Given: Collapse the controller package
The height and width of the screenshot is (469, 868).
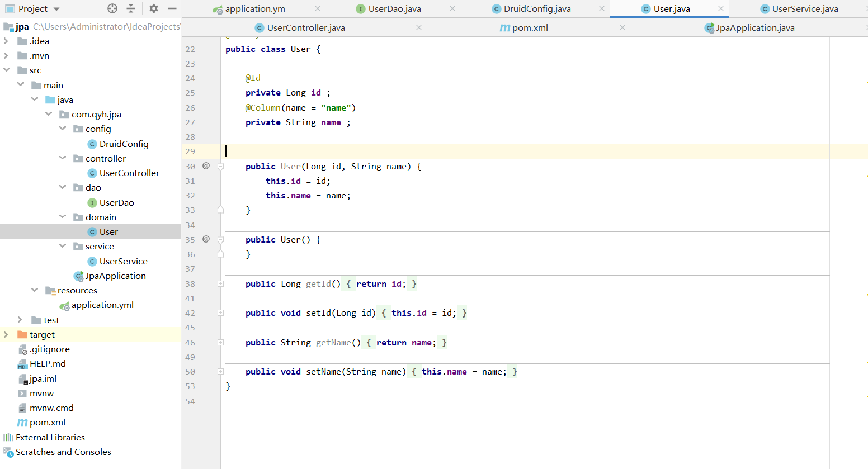Looking at the screenshot, I should [63, 158].
